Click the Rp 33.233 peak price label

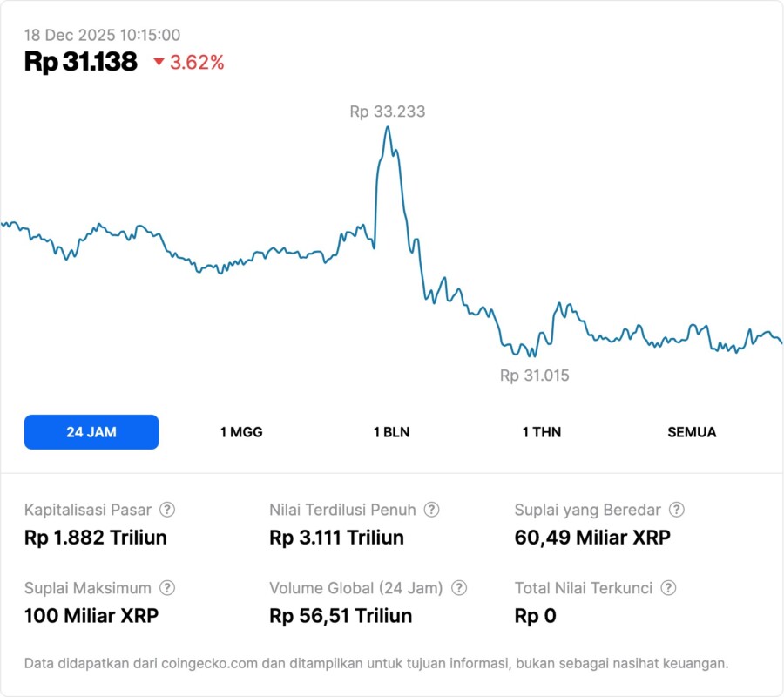(x=388, y=112)
